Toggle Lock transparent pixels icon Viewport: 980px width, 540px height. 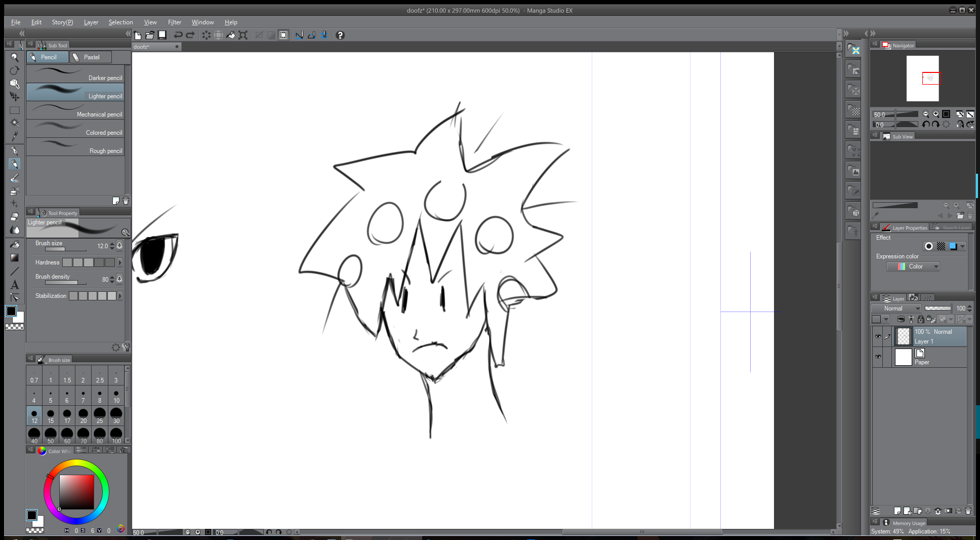click(931, 319)
